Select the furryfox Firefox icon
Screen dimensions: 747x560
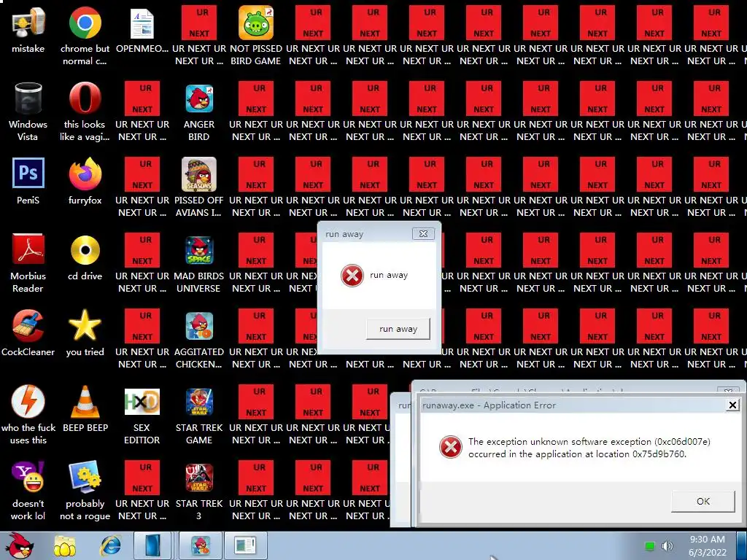coord(85,174)
